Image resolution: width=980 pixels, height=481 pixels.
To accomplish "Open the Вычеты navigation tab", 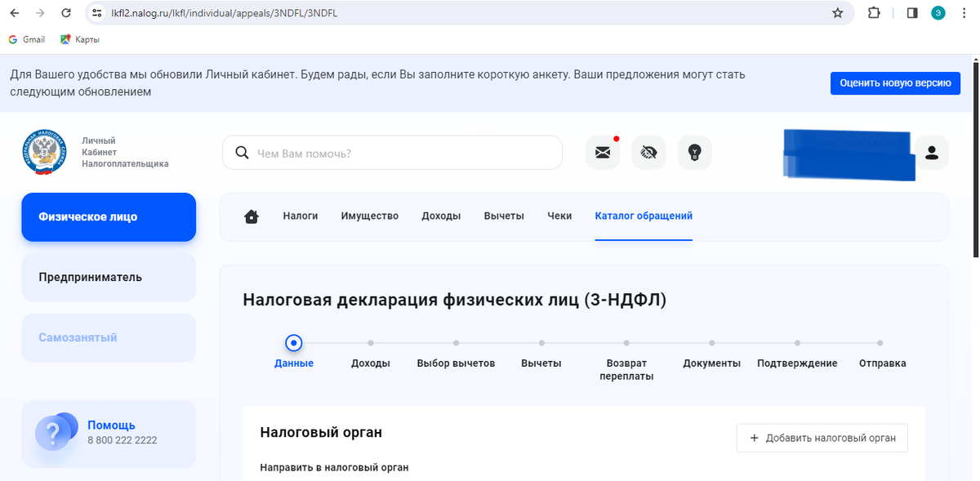I will (x=504, y=216).
